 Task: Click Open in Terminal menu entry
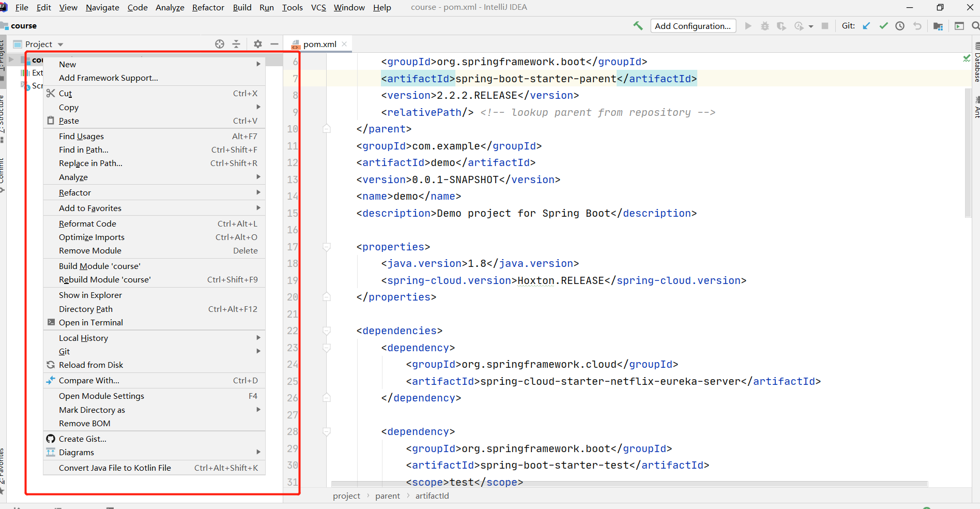(x=154, y=323)
